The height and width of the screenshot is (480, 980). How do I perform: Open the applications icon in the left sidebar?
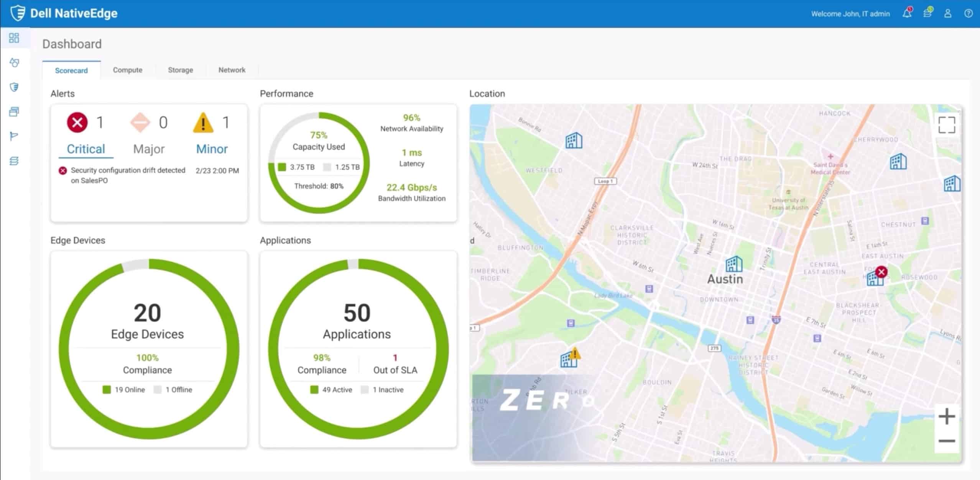[x=14, y=112]
